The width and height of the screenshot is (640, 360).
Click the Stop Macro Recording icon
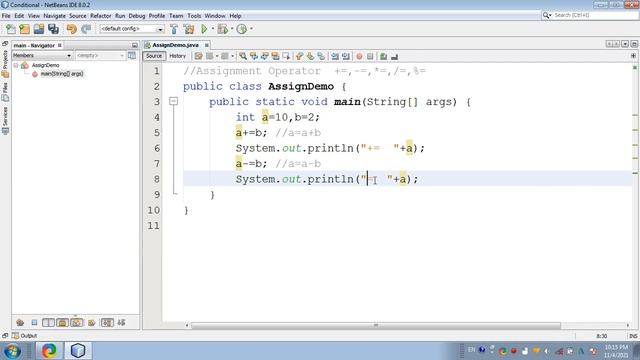[370, 56]
